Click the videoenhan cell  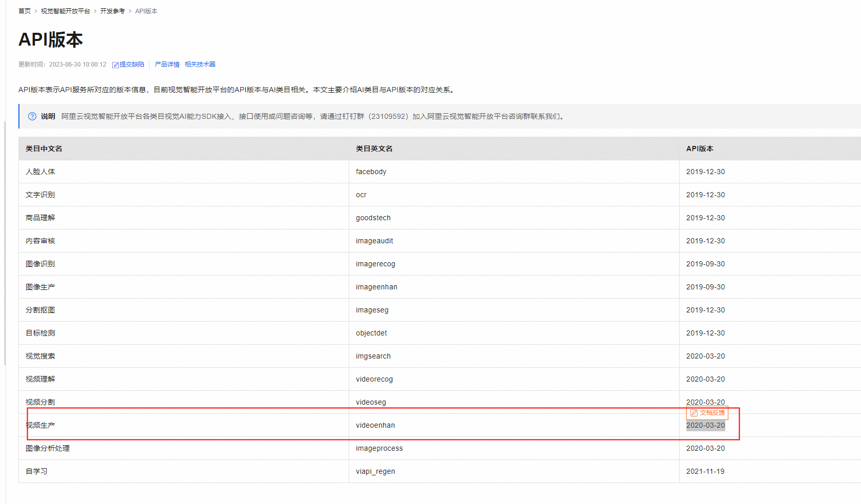pos(514,425)
